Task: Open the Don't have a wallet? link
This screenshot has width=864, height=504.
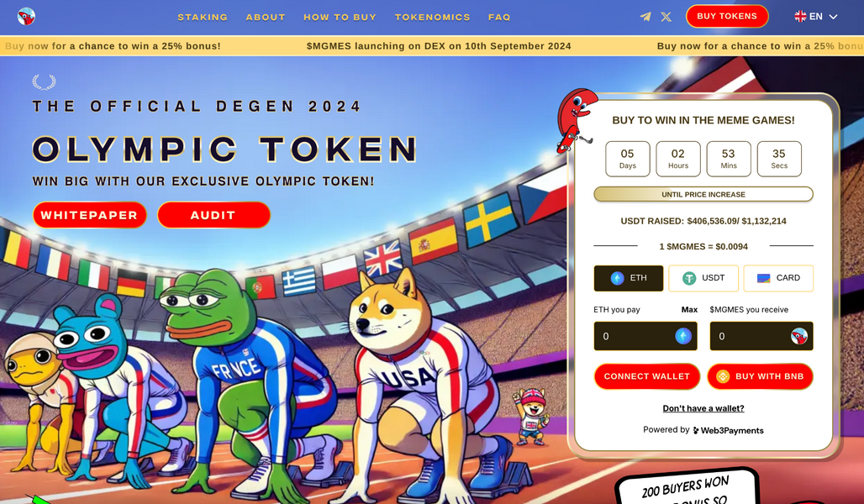Action: [703, 408]
